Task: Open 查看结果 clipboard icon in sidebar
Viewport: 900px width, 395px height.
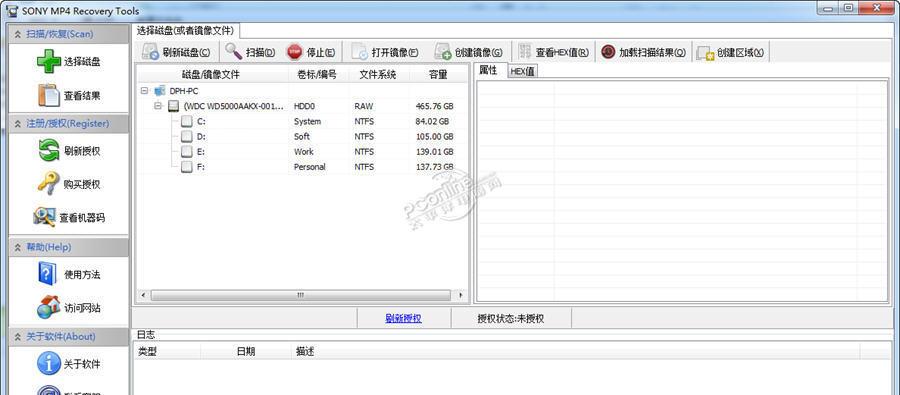Action: (49, 95)
